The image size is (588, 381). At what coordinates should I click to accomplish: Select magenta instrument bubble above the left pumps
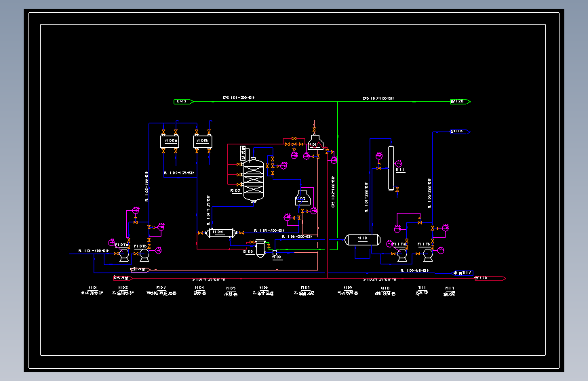pos(136,211)
